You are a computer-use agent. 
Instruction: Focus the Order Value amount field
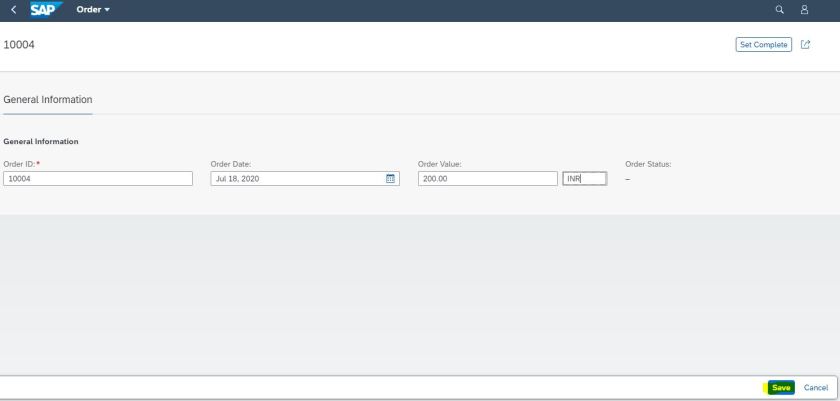(488, 179)
